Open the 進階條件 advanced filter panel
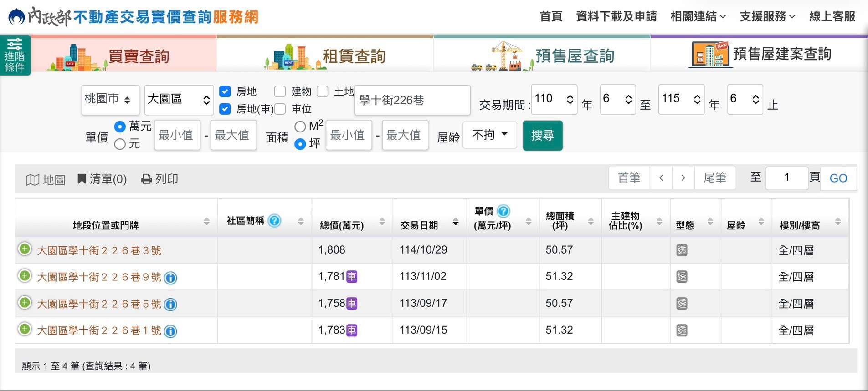 [x=15, y=55]
